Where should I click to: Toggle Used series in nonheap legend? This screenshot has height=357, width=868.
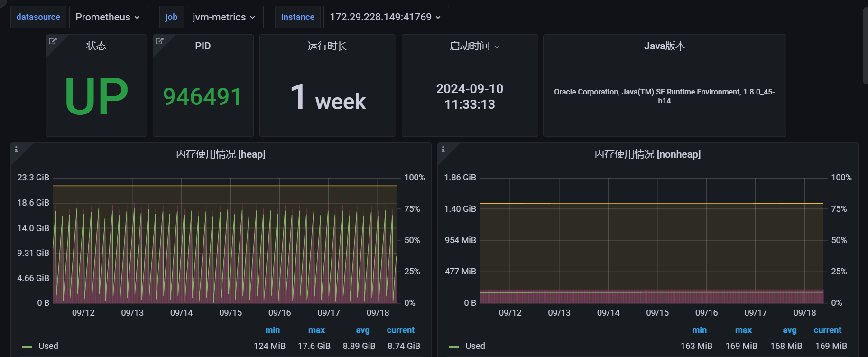(x=475, y=346)
